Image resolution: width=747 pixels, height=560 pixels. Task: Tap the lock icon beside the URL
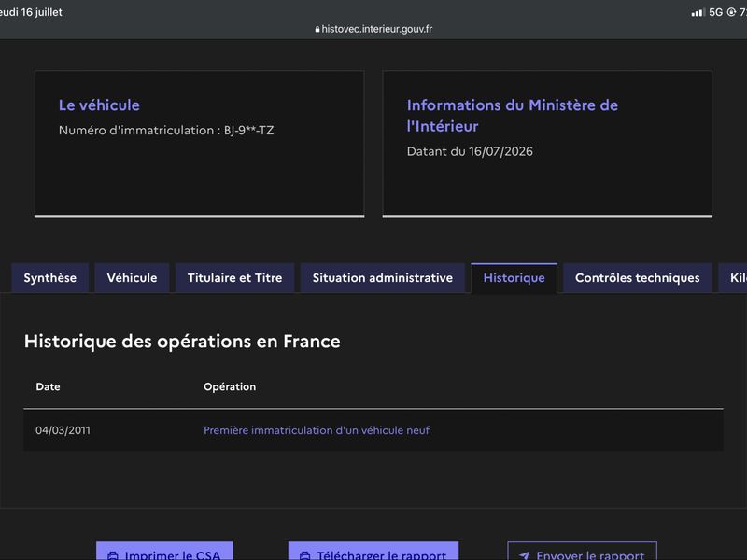coord(317,29)
